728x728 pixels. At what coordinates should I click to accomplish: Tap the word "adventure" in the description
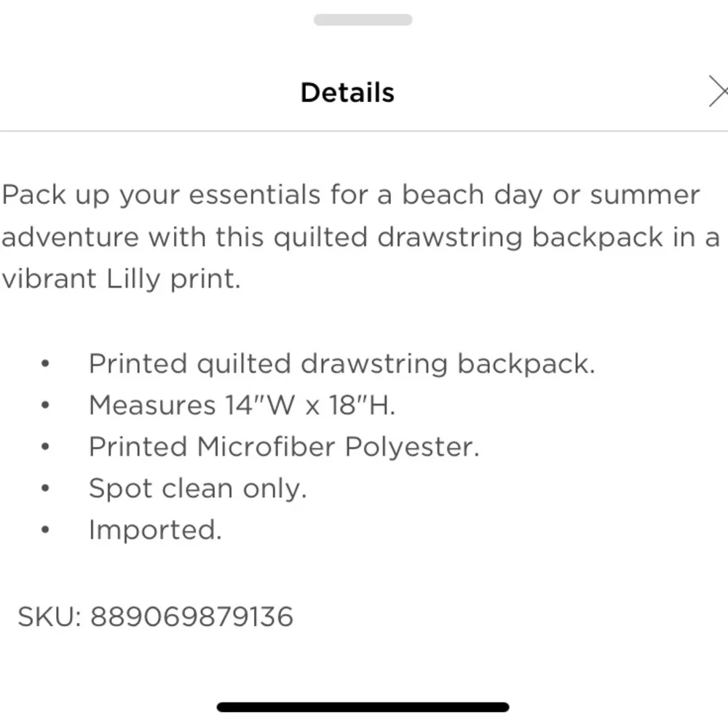(70, 237)
